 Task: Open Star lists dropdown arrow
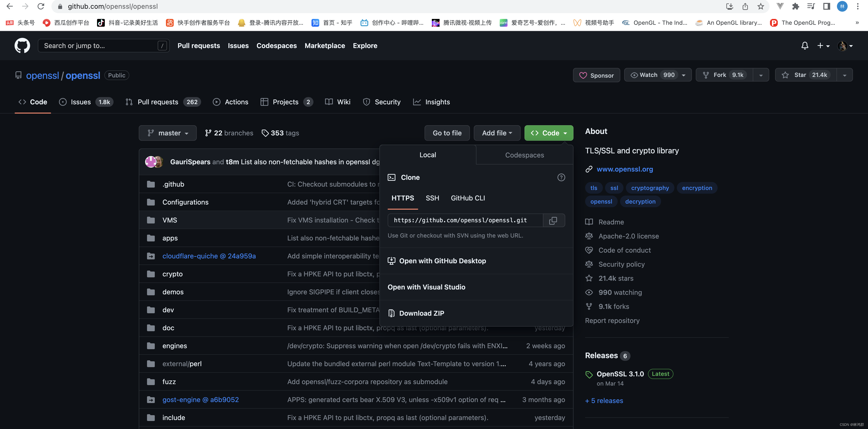click(x=845, y=75)
